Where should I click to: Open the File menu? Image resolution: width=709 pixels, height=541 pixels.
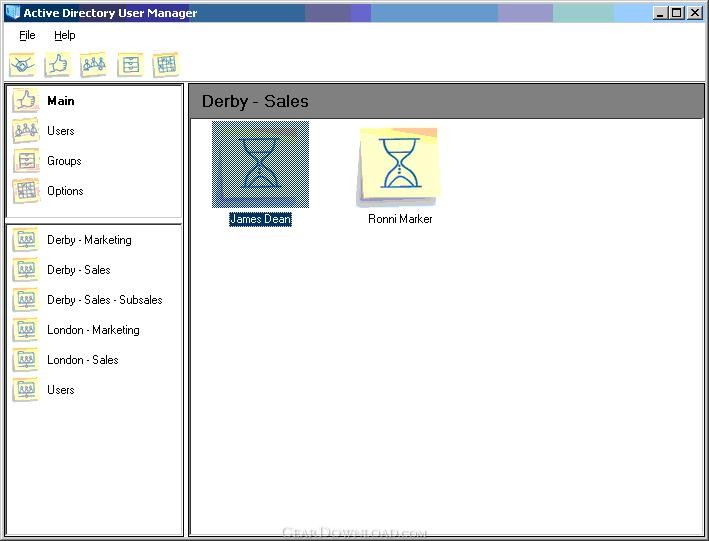coord(27,35)
